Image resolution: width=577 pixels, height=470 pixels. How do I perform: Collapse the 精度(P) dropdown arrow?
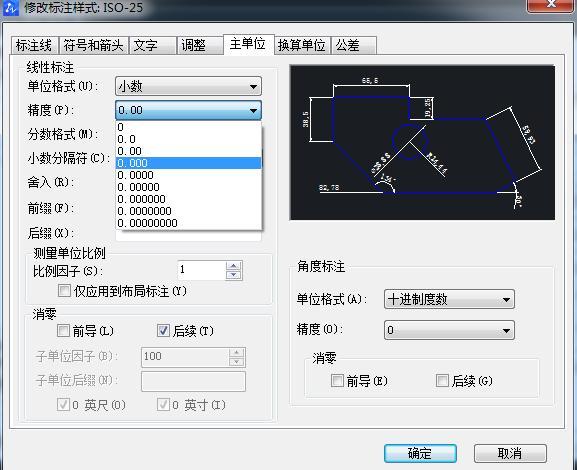(253, 110)
